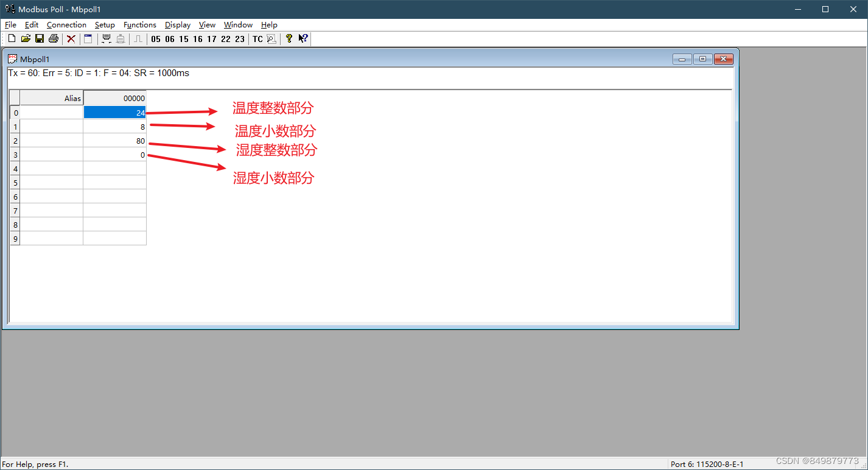This screenshot has height=470, width=868.
Task: Click row header 9 in the table
Action: [15, 239]
